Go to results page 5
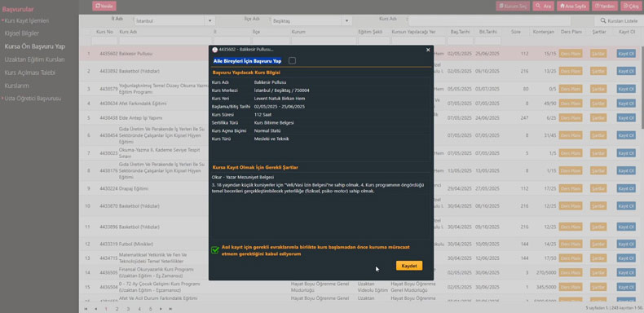This screenshot has height=313, width=644. (x=150, y=308)
